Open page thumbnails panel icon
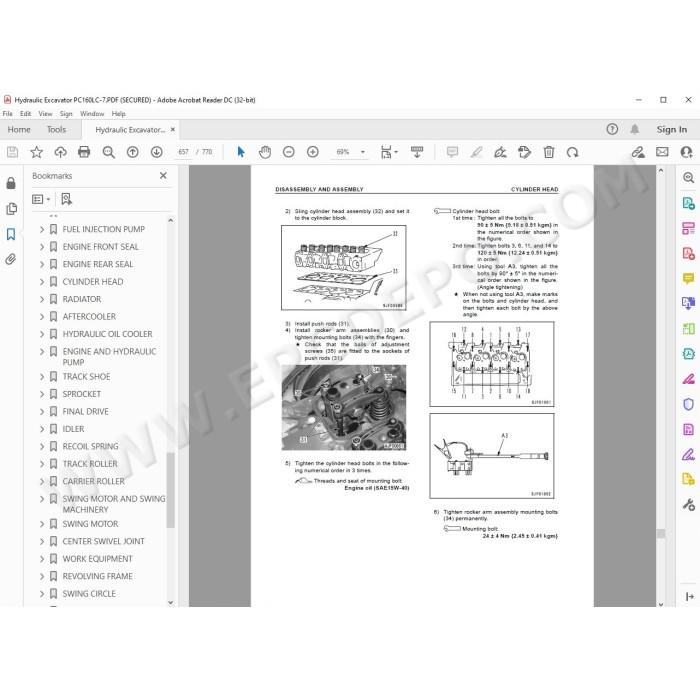 [x=11, y=208]
